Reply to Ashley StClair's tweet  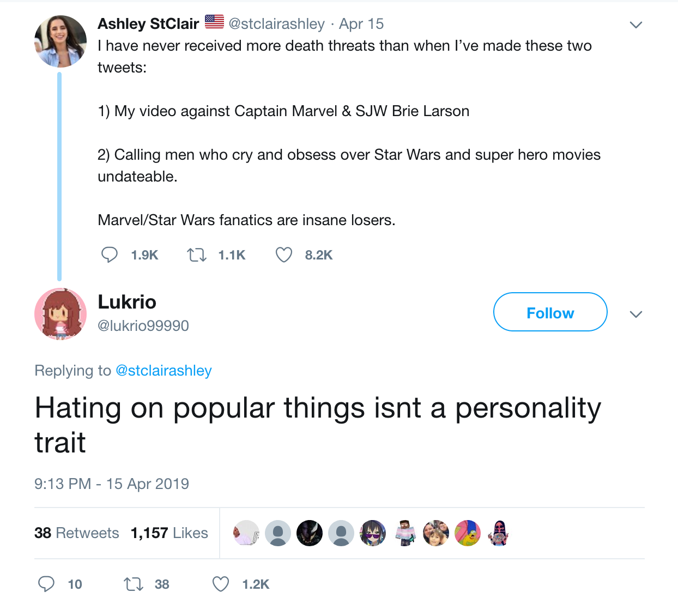[110, 255]
